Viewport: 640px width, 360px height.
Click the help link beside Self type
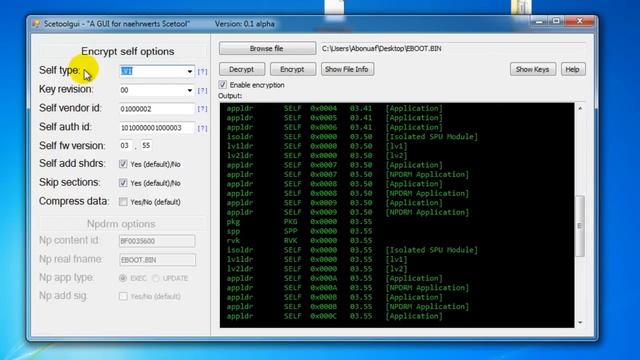pyautogui.click(x=202, y=71)
